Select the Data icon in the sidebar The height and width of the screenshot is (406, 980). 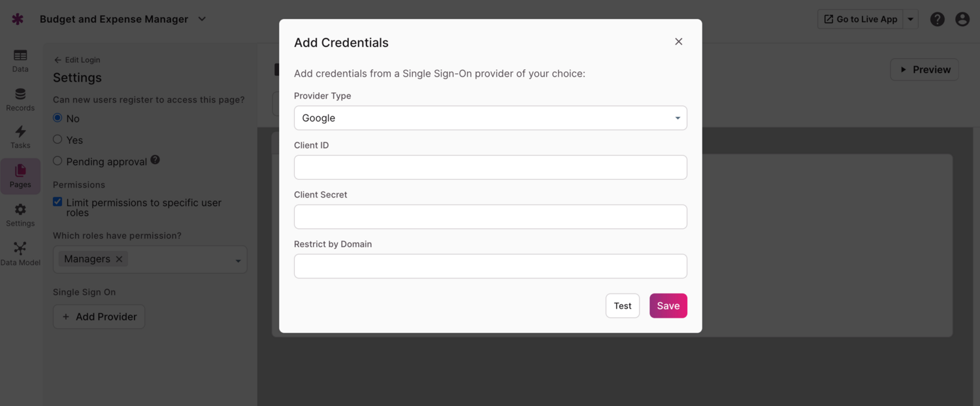(x=20, y=59)
